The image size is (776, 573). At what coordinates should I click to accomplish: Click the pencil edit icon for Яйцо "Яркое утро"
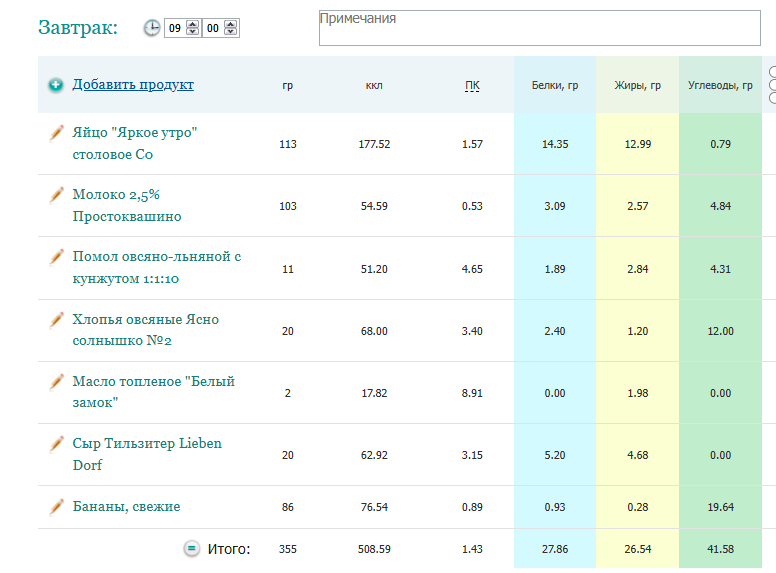click(x=56, y=133)
